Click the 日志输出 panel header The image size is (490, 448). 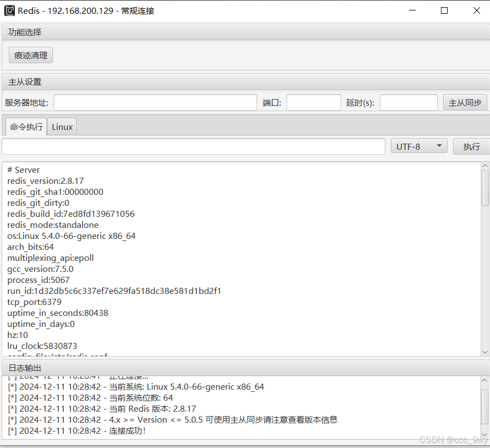click(x=246, y=368)
